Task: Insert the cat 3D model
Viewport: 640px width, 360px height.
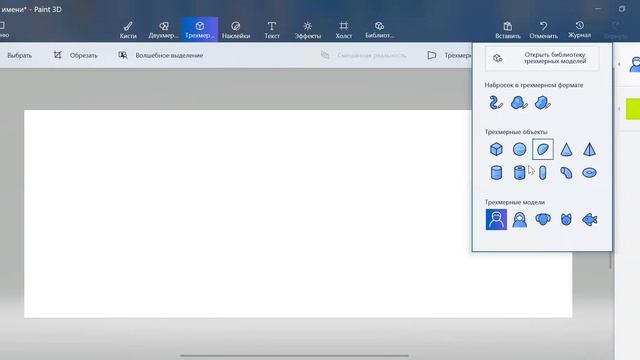Action: [566, 220]
